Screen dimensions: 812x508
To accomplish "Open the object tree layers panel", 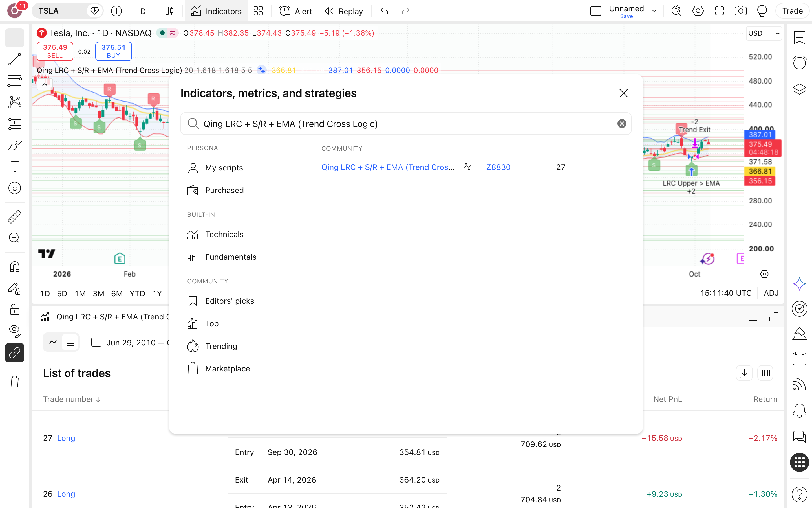I will [x=799, y=89].
